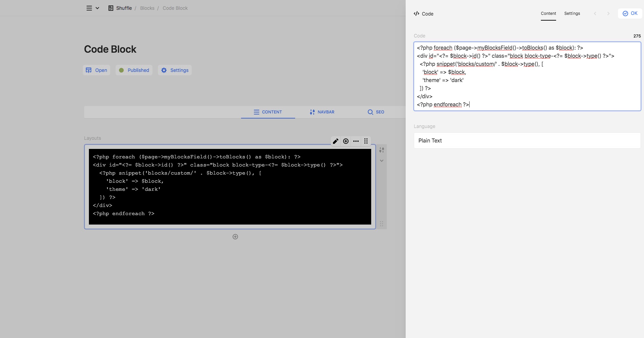Image resolution: width=644 pixels, height=338 pixels.
Task: Open the Language dropdown showing Plain Text
Action: pyautogui.click(x=527, y=140)
